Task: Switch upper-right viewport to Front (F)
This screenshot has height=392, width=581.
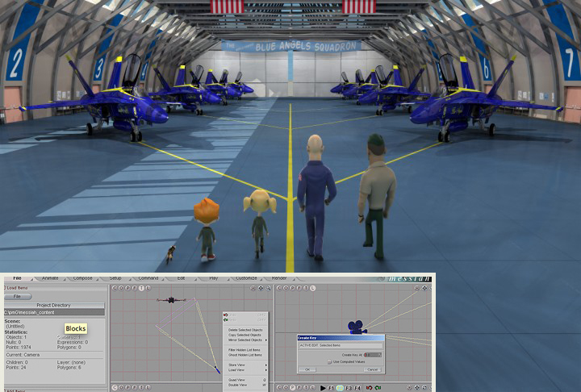Action: [299, 288]
